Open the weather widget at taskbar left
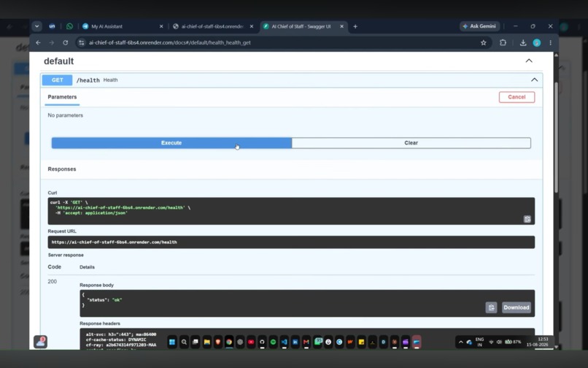588x368 pixels. point(41,342)
